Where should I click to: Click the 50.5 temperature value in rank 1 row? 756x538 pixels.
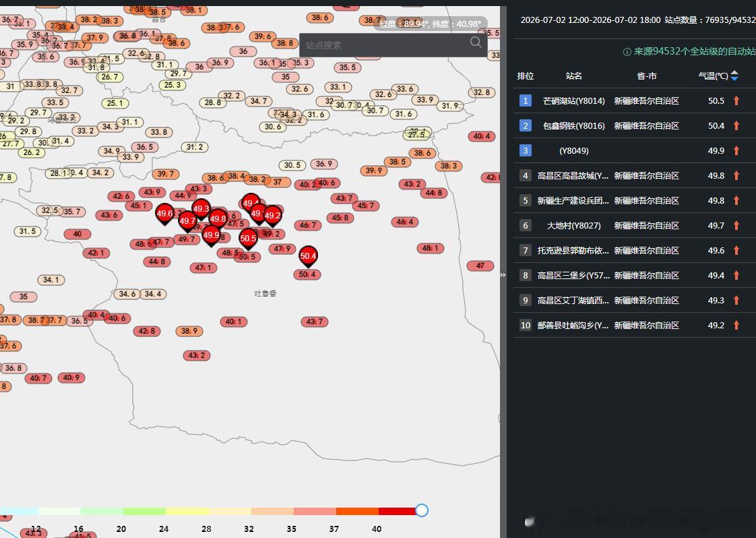pos(716,101)
